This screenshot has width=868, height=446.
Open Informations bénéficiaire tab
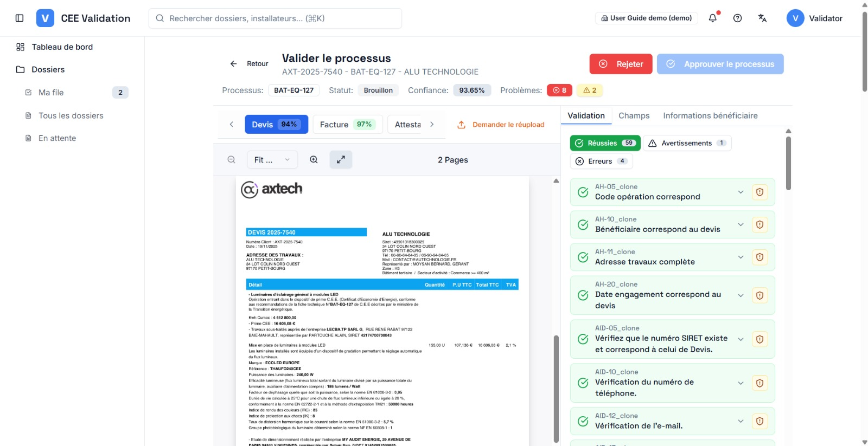tap(710, 115)
